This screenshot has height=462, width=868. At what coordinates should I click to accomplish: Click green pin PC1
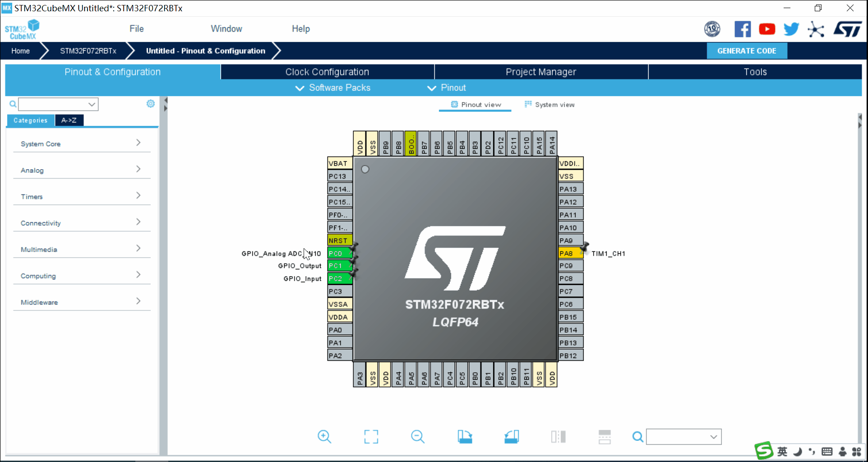click(x=340, y=266)
